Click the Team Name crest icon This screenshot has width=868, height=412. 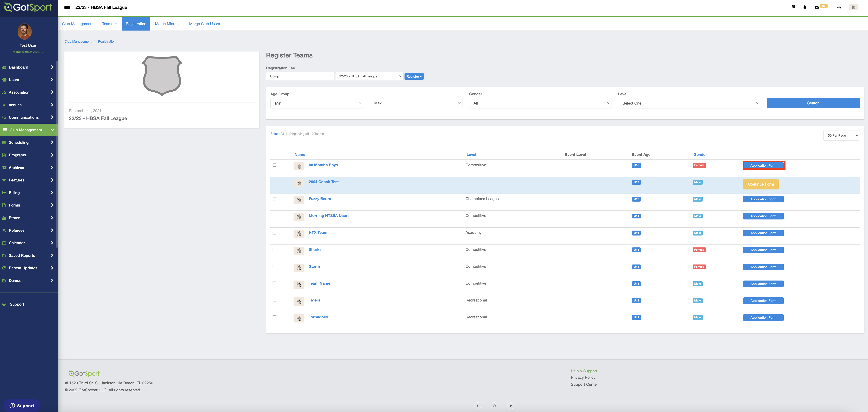pos(299,285)
